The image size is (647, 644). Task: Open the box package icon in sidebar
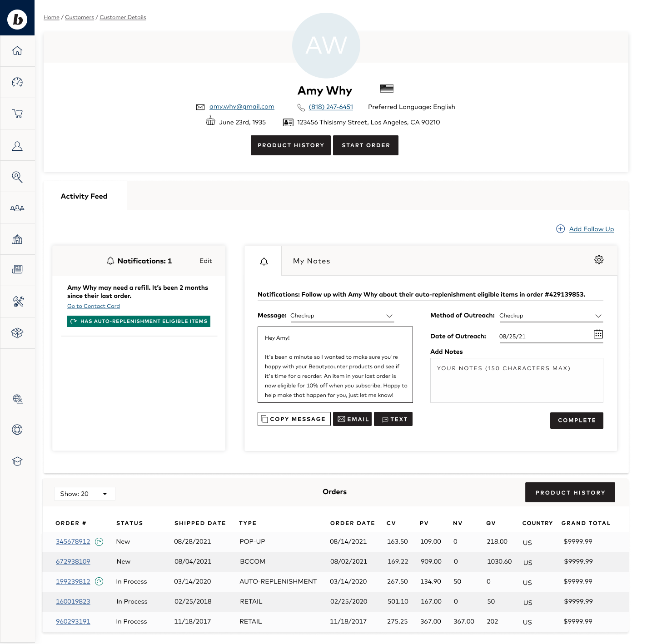17,333
